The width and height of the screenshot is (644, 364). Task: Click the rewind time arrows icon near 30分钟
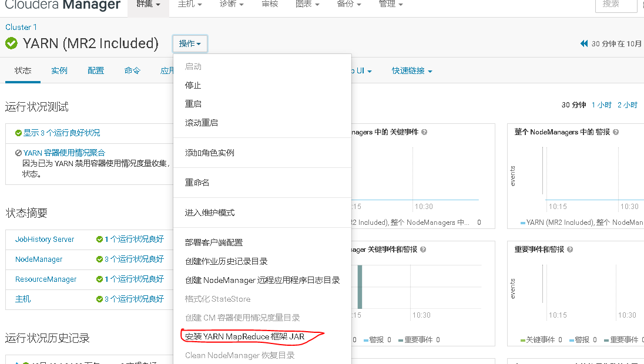tap(583, 42)
